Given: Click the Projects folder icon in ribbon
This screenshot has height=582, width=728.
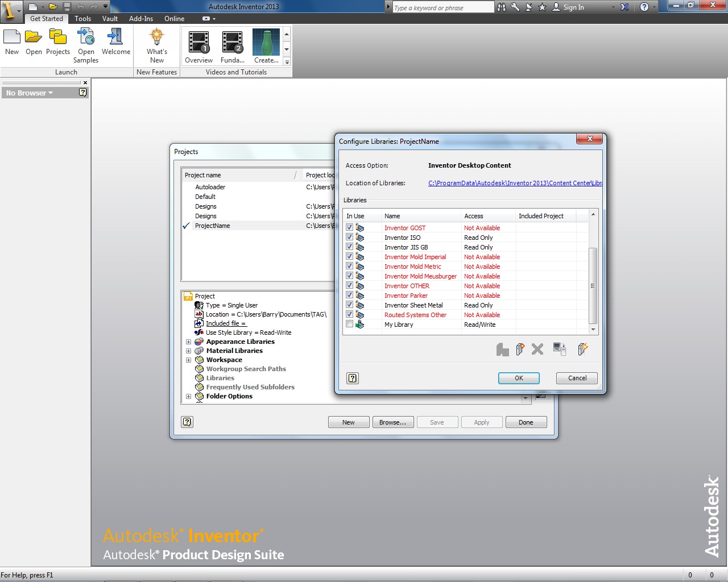Looking at the screenshot, I should coord(57,38).
